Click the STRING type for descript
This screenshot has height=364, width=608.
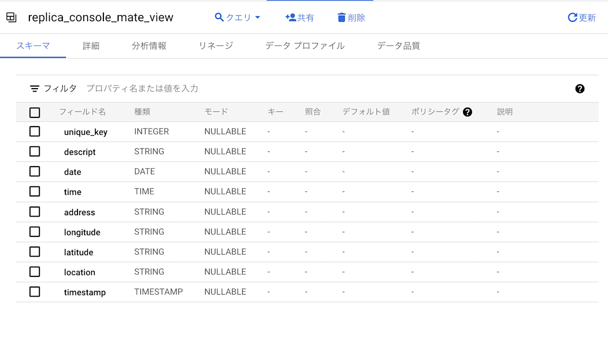coord(149,151)
